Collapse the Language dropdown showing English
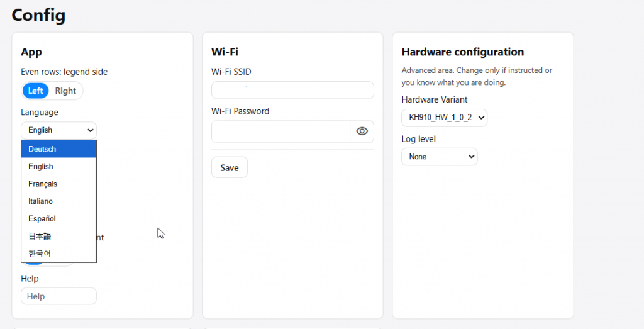644x329 pixels. tap(58, 130)
